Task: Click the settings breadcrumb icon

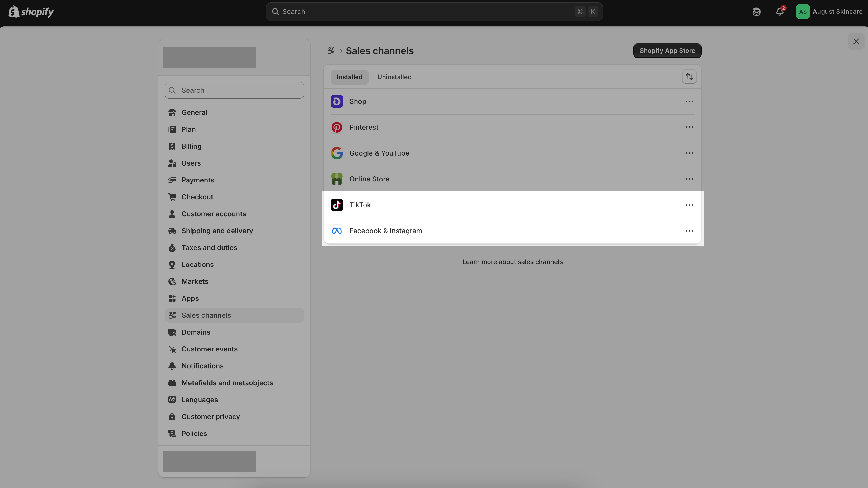Action: pos(331,50)
